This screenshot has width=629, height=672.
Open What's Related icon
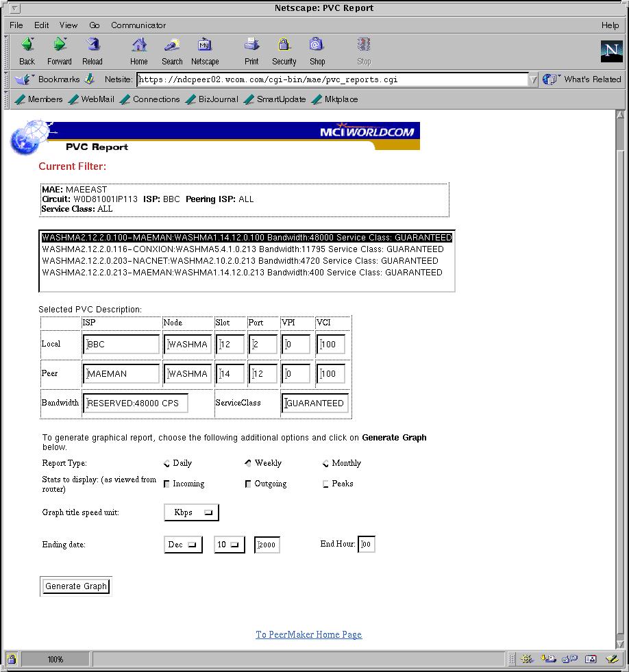coord(552,79)
